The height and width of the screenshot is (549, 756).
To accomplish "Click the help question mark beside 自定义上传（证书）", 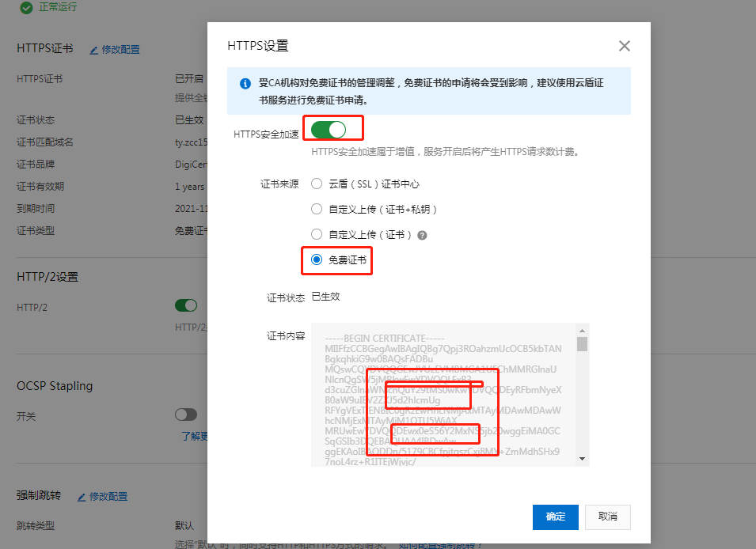I will pyautogui.click(x=422, y=235).
